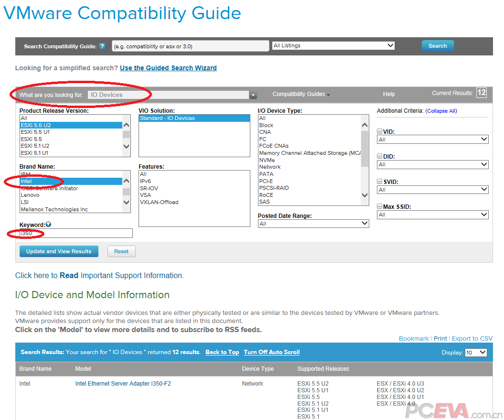The image size is (504, 420).
Task: Click the Bookmark link
Action: [414, 338]
